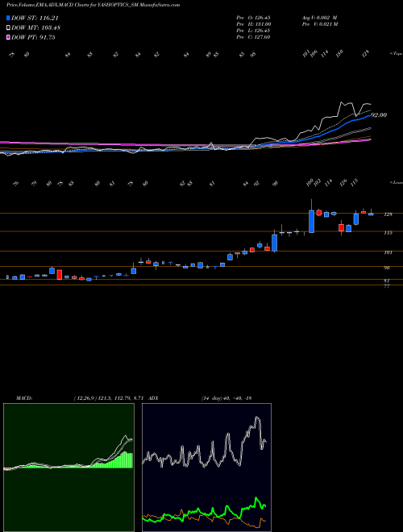Image resolution: width=403 pixels, height=532 pixels.
Task: Click the 'ADX' panel heading
Action: click(x=154, y=398)
